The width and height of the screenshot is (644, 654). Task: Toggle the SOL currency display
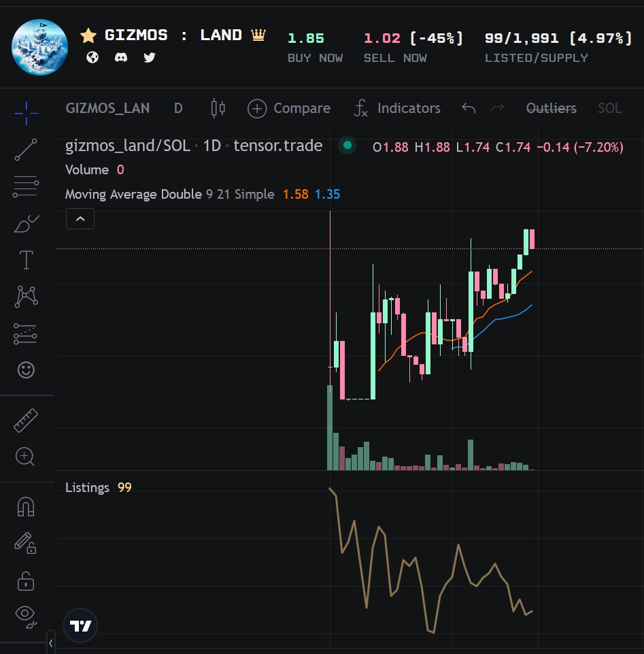point(609,108)
